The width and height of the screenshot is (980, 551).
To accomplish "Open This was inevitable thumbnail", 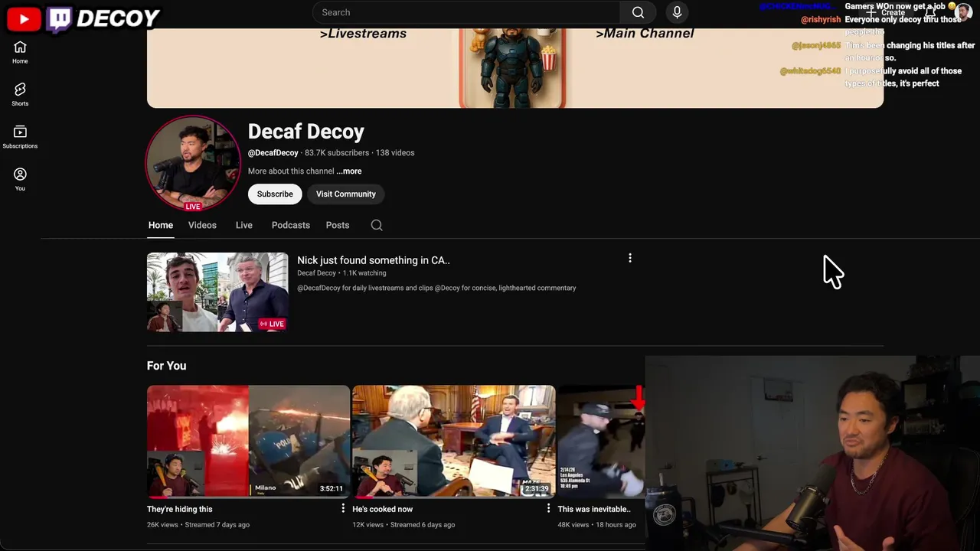I will tap(601, 441).
